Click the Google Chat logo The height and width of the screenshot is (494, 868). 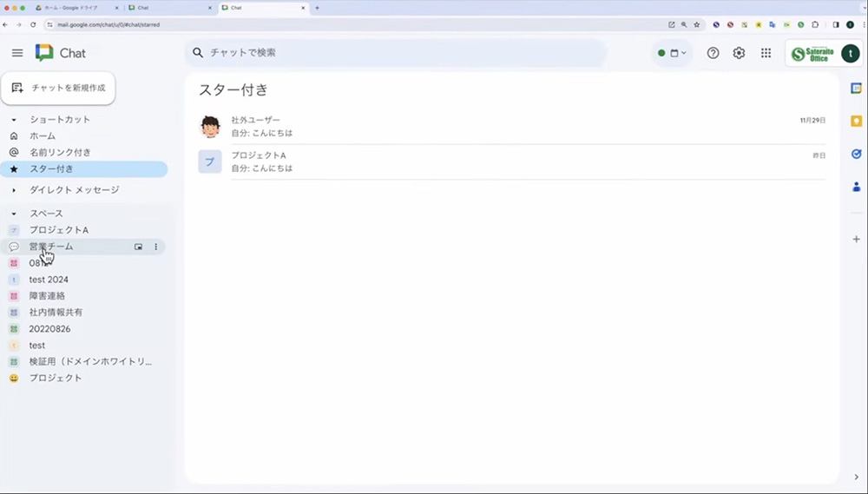coord(61,53)
